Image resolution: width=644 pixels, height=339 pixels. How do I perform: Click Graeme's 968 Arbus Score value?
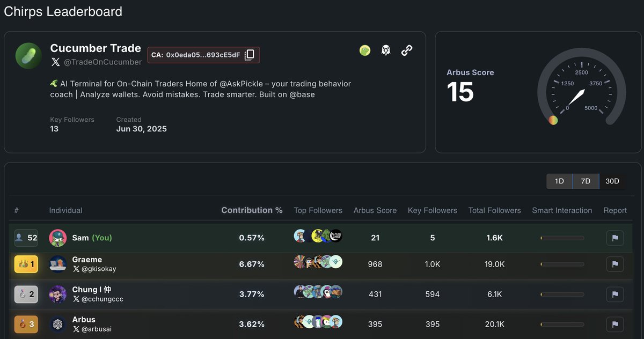(x=375, y=264)
